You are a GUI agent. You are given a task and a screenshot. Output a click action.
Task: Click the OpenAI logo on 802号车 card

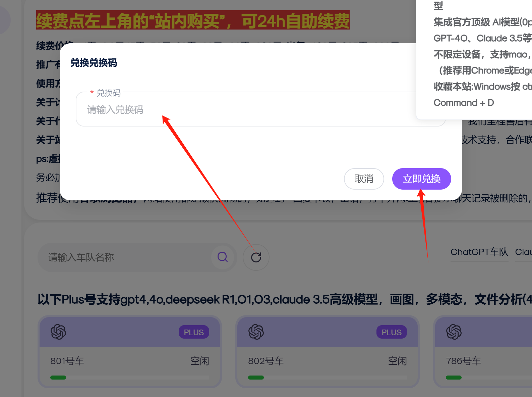point(256,332)
